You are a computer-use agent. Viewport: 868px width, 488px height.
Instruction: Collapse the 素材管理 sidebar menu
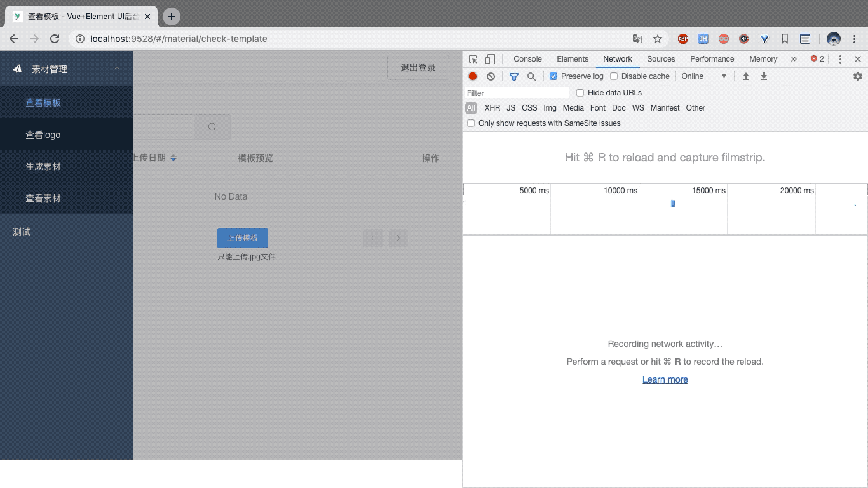116,69
